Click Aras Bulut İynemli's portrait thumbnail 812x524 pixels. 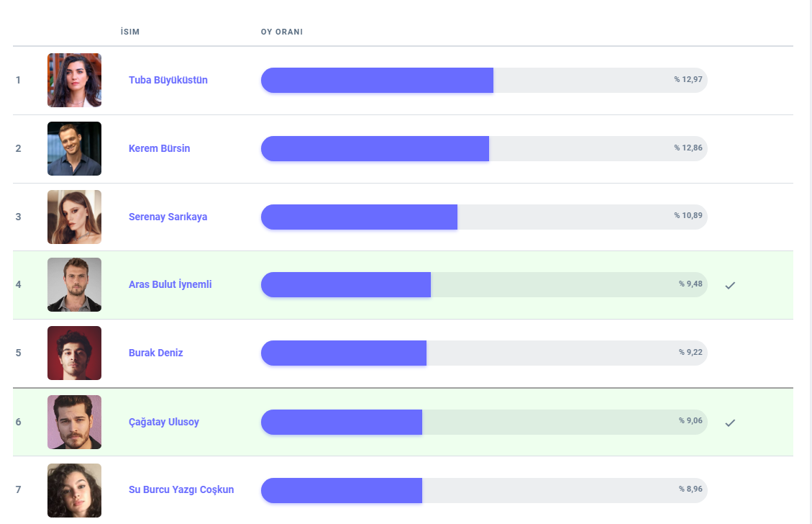point(74,285)
